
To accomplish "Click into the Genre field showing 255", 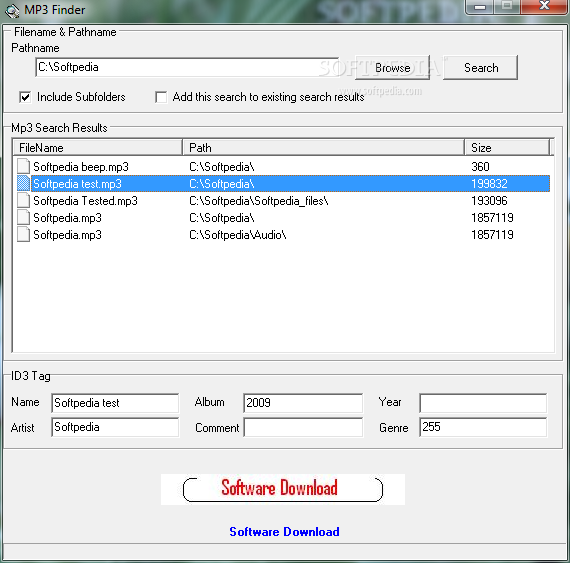I will [x=483, y=427].
